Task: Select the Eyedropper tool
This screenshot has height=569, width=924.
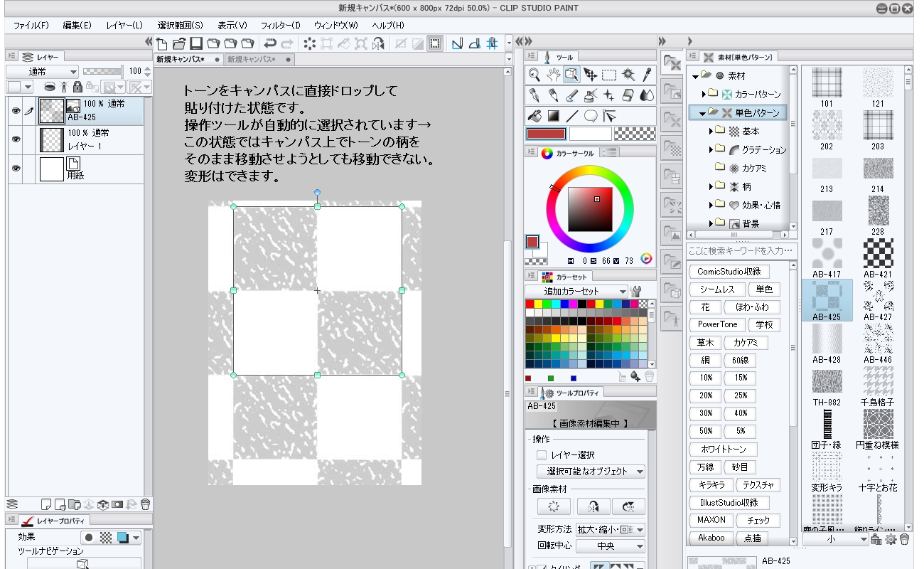Action: pyautogui.click(x=646, y=75)
